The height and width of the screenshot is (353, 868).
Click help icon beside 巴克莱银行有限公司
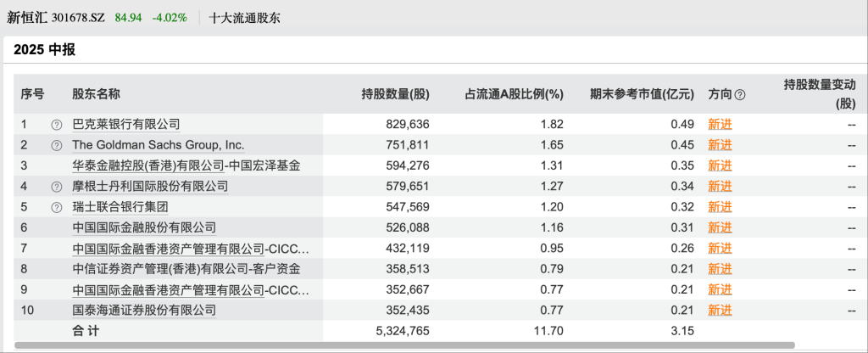[x=57, y=125]
